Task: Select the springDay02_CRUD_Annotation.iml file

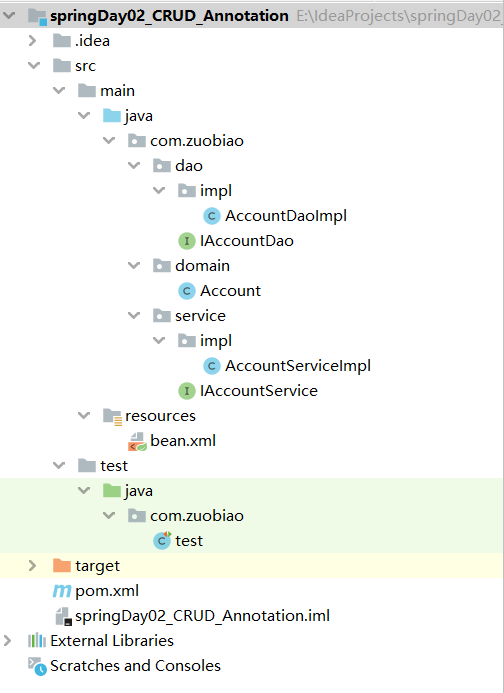Action: click(202, 616)
